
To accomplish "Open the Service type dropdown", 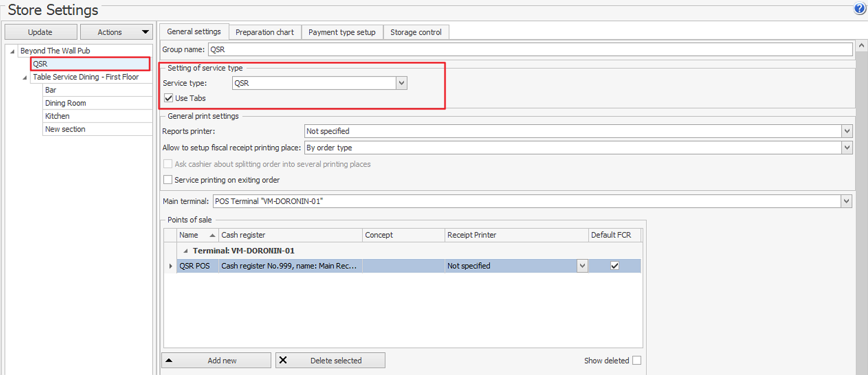I will (402, 83).
